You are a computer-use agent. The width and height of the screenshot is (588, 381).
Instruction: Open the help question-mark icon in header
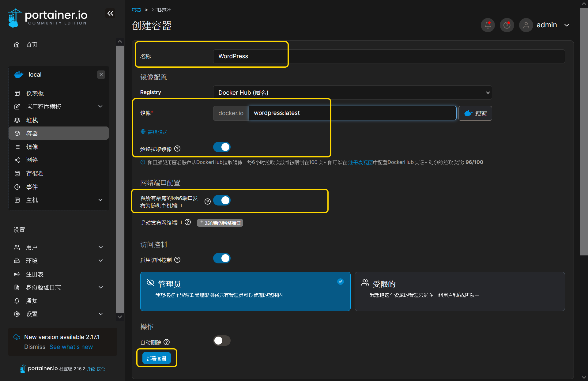click(507, 25)
